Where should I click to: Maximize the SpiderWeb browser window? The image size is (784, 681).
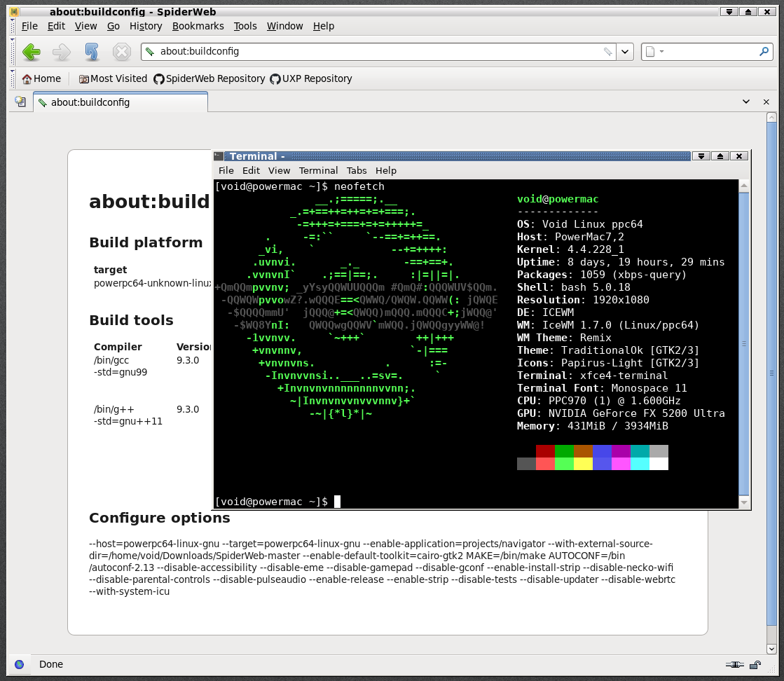click(748, 11)
